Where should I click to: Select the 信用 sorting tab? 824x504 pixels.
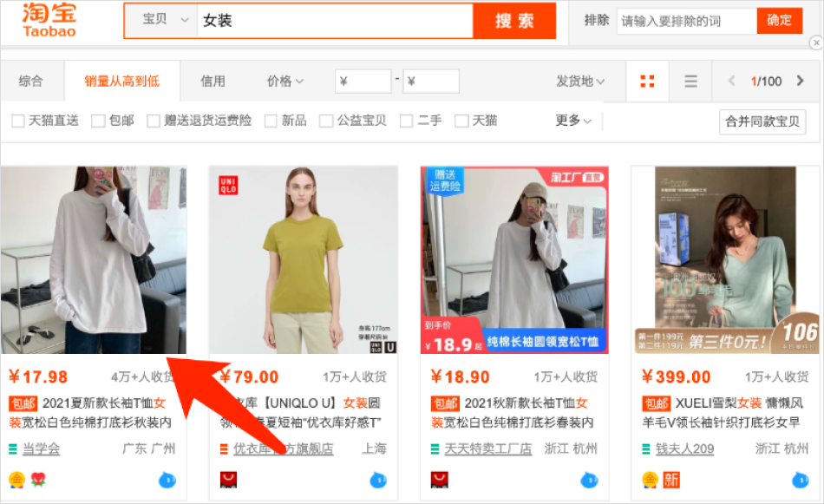pos(213,82)
